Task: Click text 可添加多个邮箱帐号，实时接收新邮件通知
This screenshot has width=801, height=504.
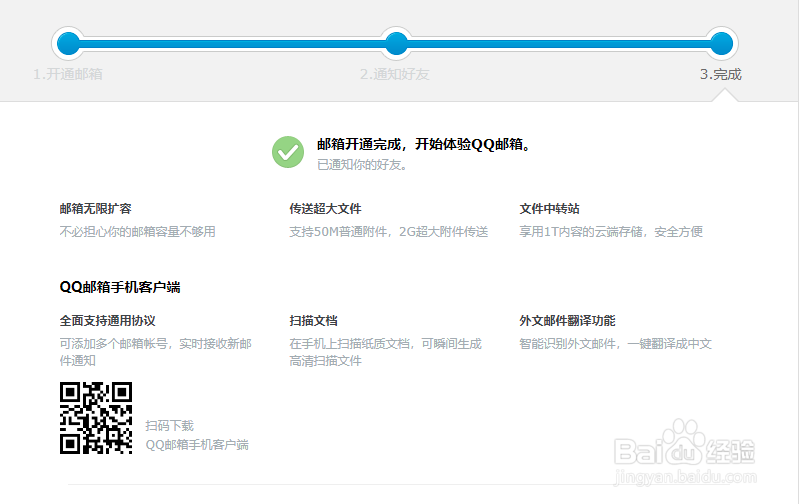Action: pos(156,352)
